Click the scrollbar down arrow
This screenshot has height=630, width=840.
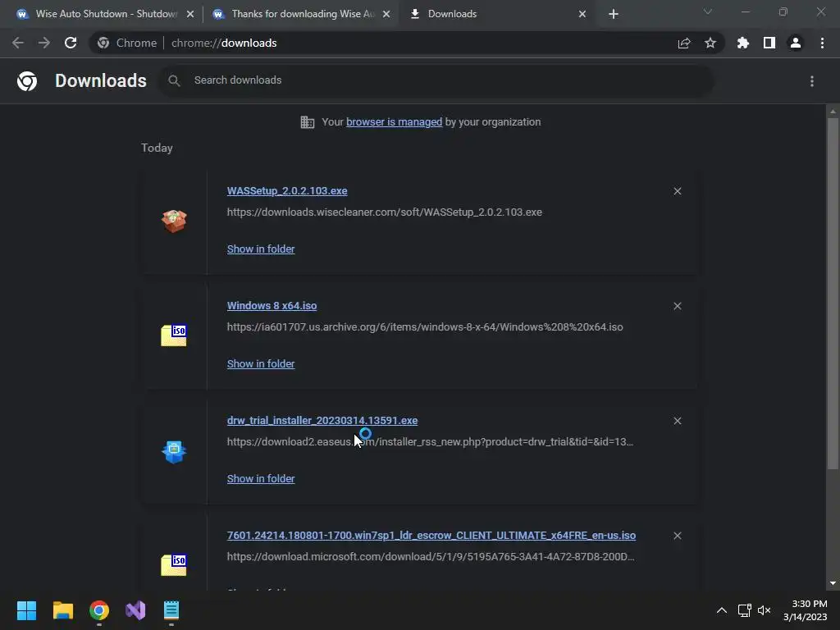(833, 583)
